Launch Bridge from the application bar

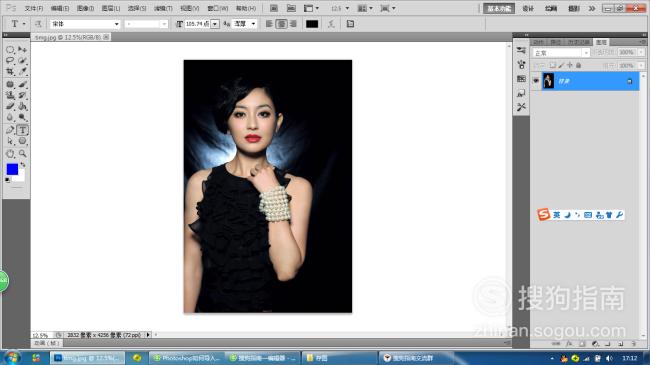tap(274, 8)
